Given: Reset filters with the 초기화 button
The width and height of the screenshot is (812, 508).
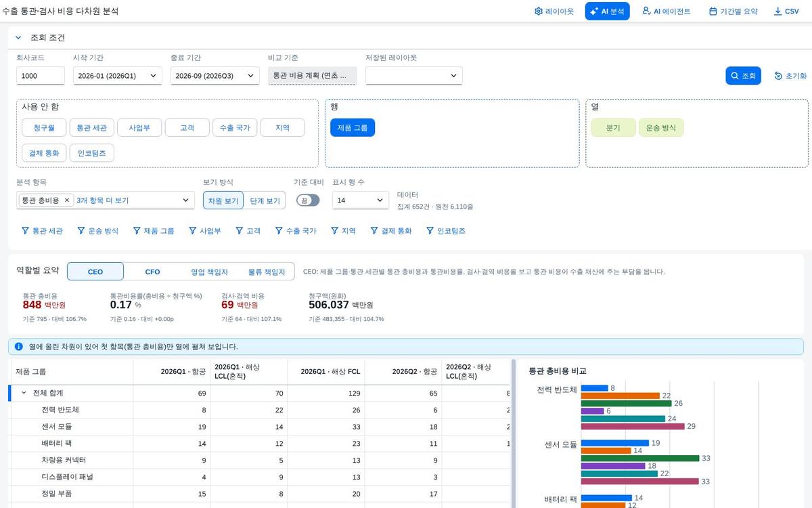Looking at the screenshot, I should (x=790, y=76).
